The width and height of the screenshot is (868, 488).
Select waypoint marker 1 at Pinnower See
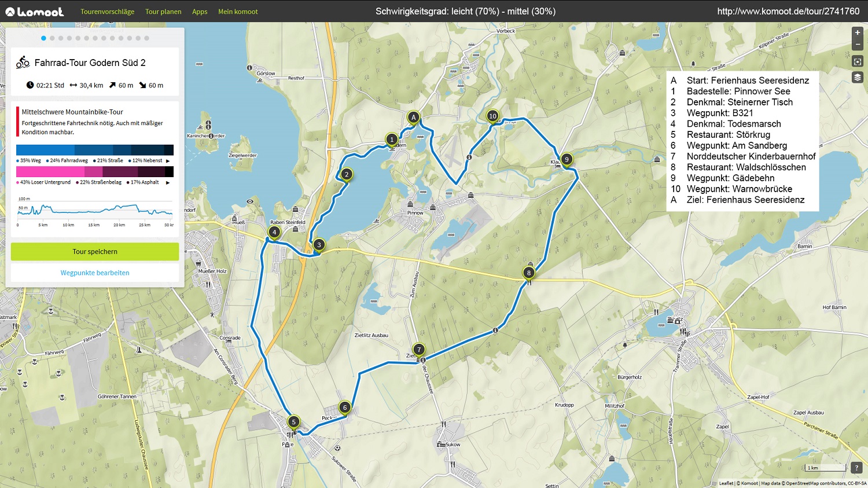coord(392,140)
